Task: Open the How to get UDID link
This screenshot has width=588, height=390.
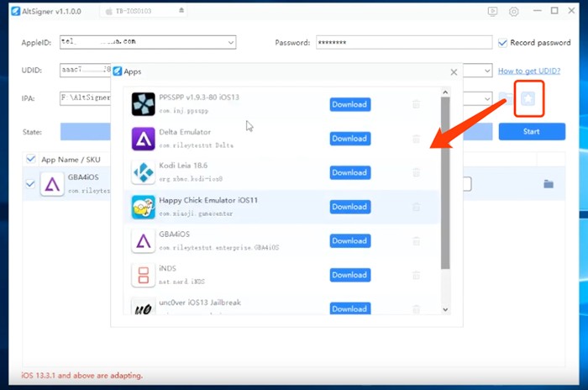Action: 528,71
